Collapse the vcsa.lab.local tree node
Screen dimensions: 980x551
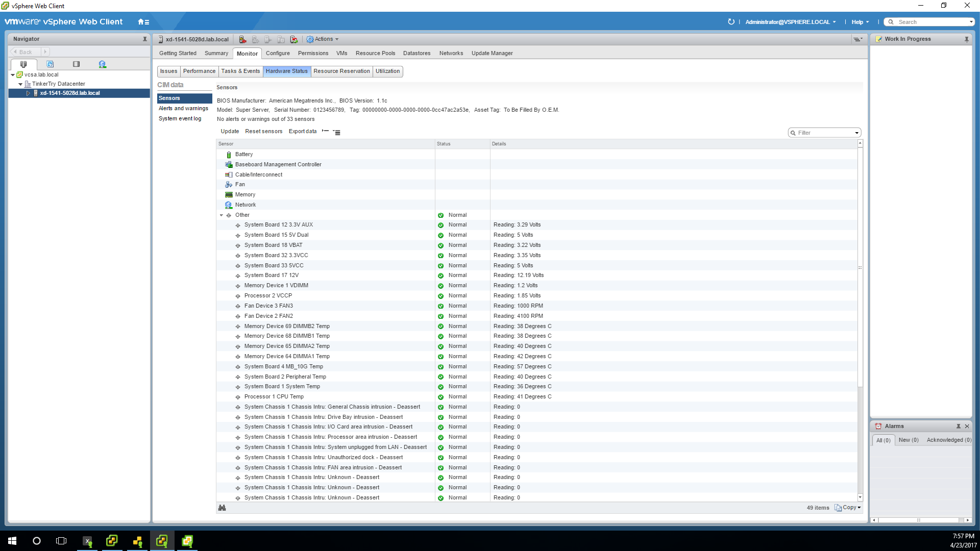(13, 75)
